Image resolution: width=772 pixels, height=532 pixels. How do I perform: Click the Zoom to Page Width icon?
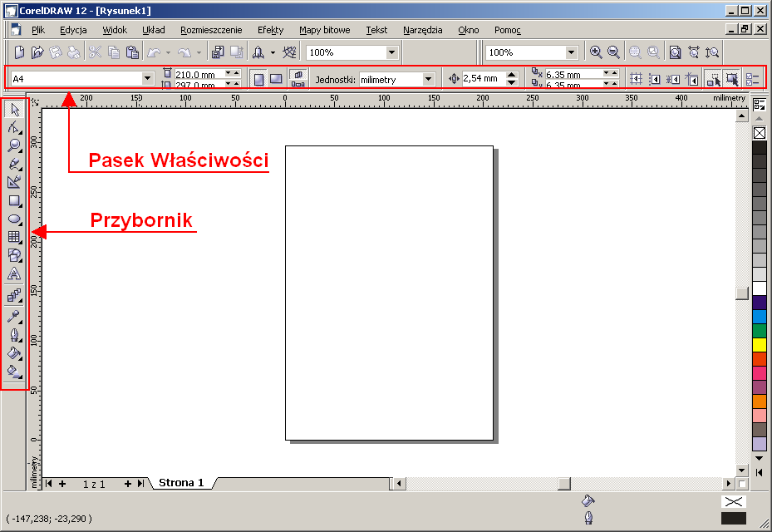click(x=694, y=52)
